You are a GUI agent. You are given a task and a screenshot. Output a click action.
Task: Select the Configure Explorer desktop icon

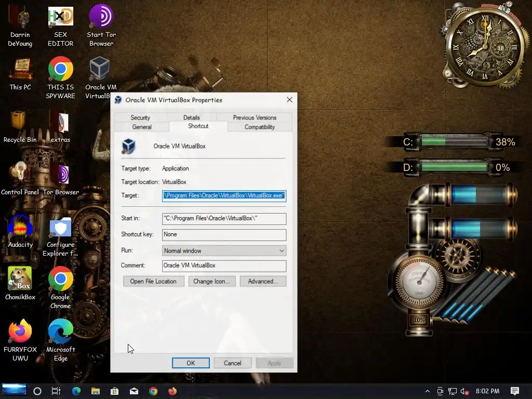60,236
